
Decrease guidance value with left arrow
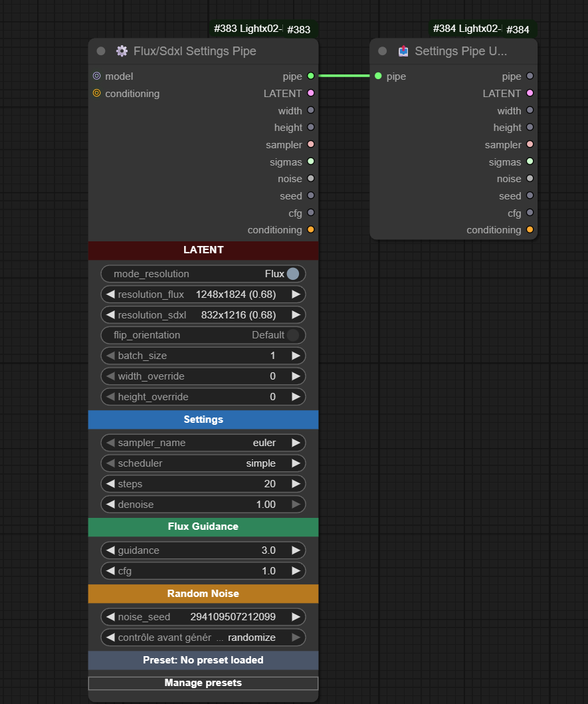[x=110, y=550]
